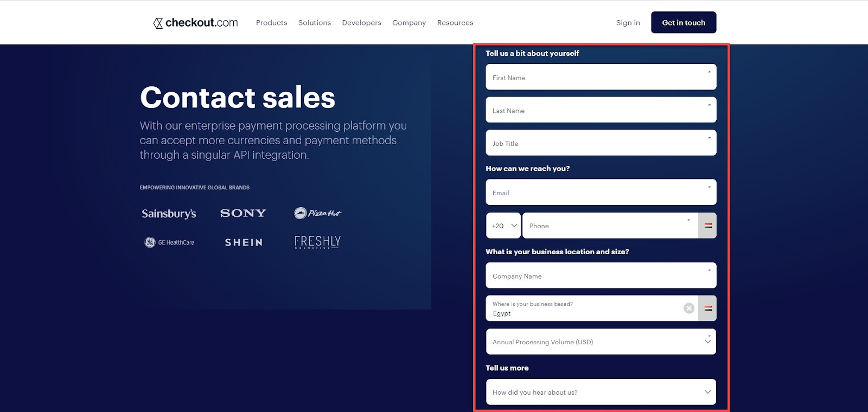Click the flag icon in business location field
Screen dimensions: 868x412
(x=708, y=308)
